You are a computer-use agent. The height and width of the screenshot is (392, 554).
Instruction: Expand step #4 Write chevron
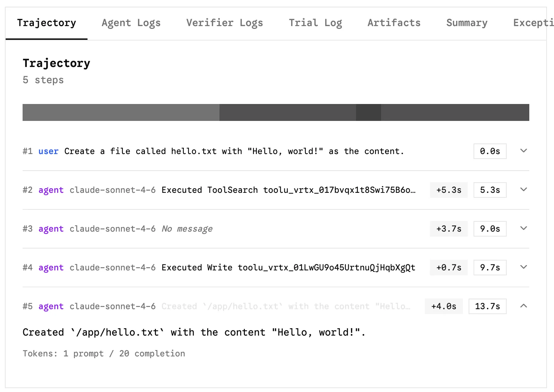(524, 267)
